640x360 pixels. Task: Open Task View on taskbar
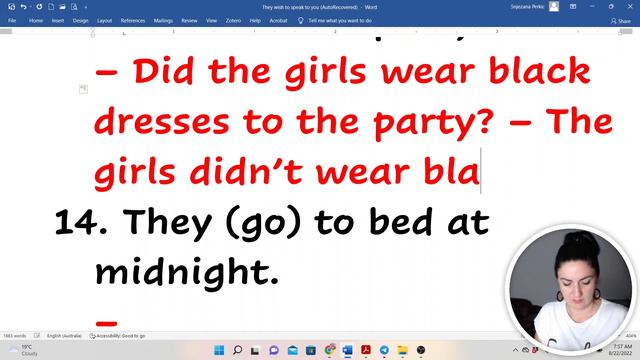(x=255, y=350)
